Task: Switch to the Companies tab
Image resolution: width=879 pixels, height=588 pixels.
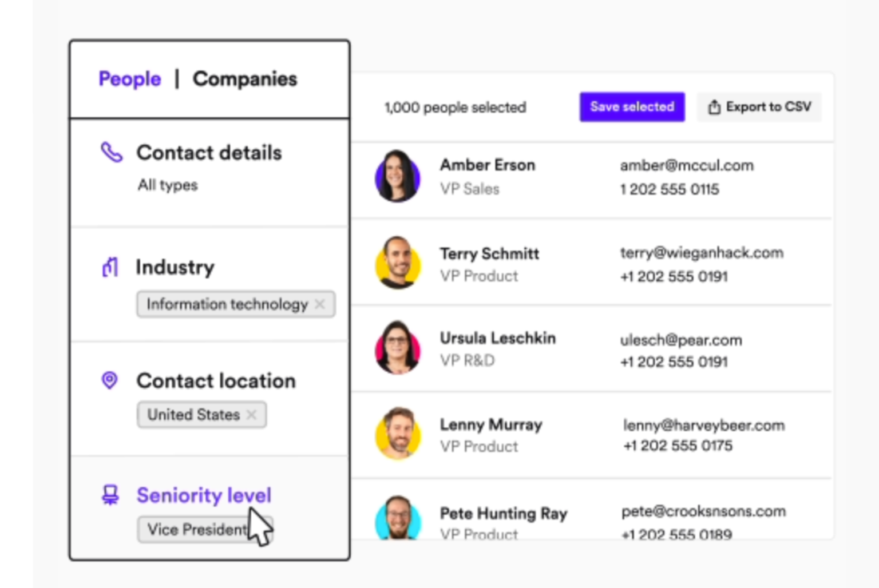Action: [x=245, y=79]
